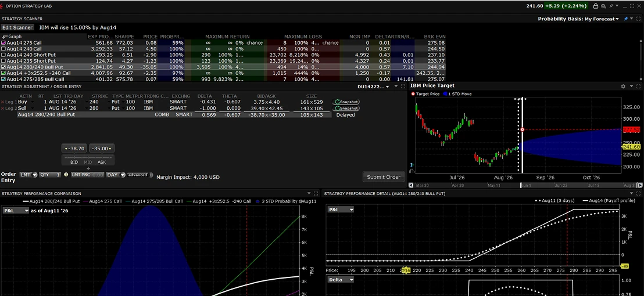
Task: Click the red Target Price marker on chart
Action: tap(522, 129)
